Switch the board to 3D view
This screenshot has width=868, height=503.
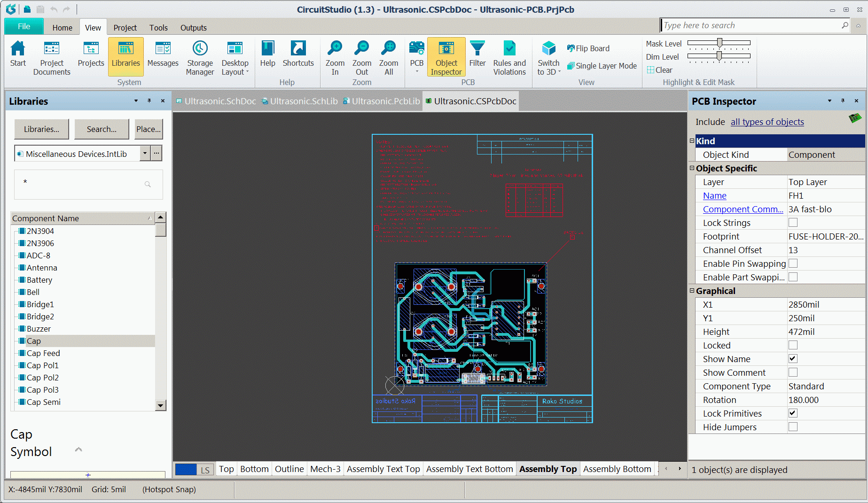548,56
